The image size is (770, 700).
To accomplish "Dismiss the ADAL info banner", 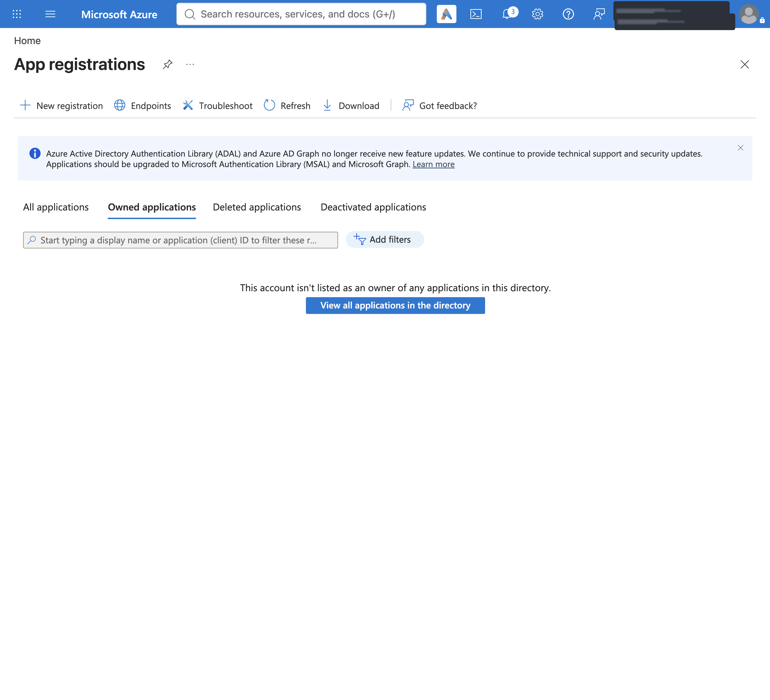I will [x=740, y=148].
